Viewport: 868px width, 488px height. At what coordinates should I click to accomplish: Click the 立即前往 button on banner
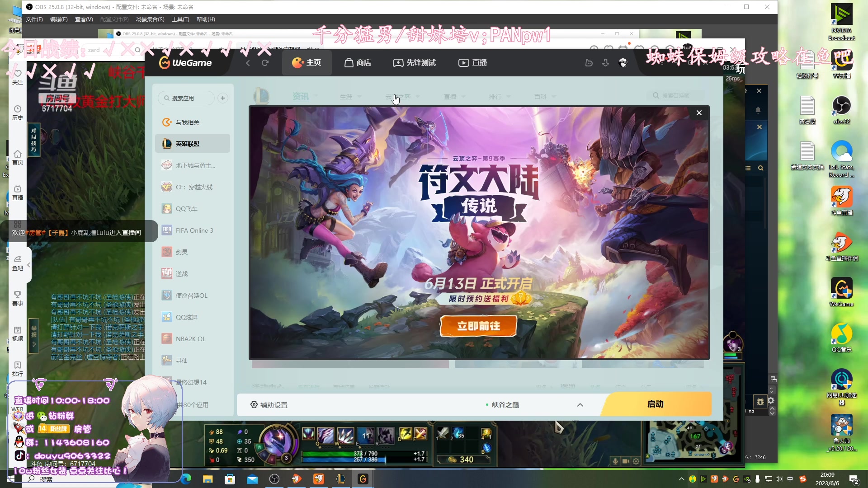pyautogui.click(x=478, y=326)
